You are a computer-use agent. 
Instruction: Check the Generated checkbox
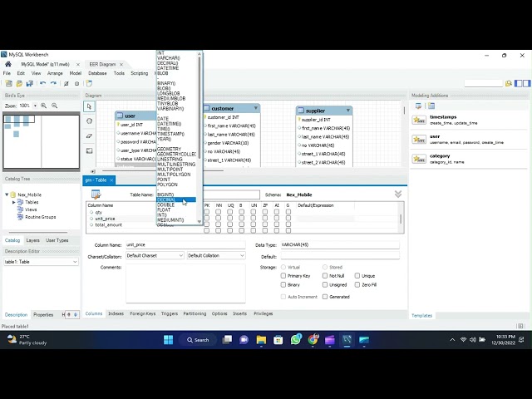pyautogui.click(x=325, y=297)
